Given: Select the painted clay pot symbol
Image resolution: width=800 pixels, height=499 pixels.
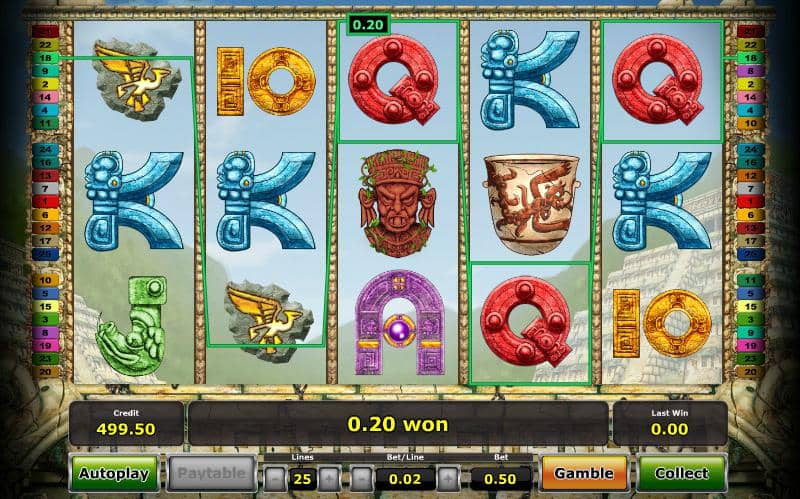Looking at the screenshot, I should pos(531,203).
